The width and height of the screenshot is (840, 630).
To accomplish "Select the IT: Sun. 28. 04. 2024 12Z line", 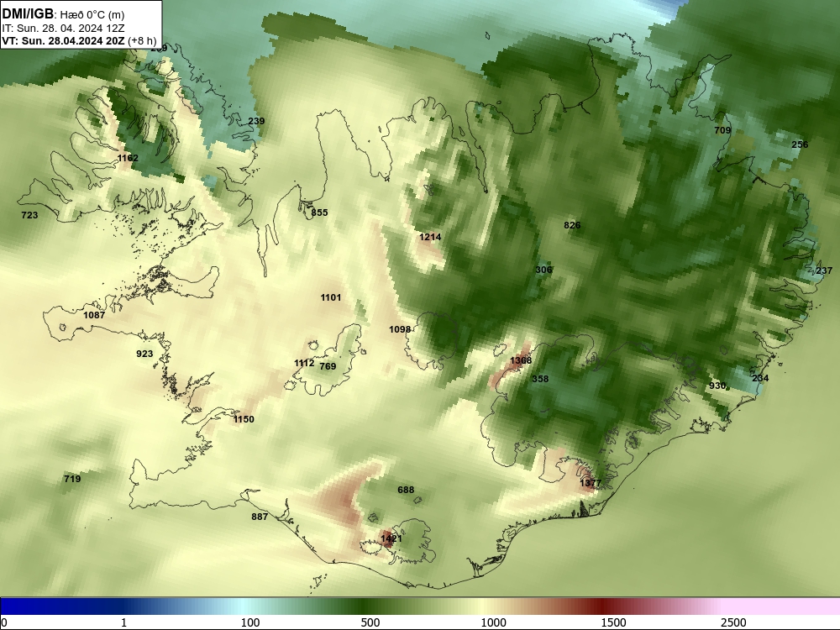I will [63, 29].
